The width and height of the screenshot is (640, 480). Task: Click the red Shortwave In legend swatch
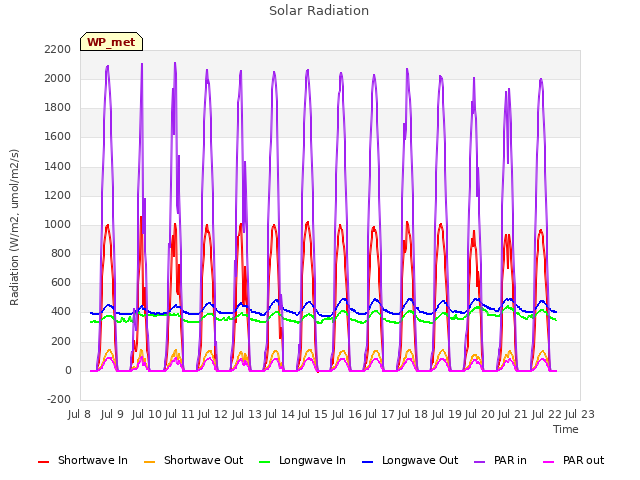[x=43, y=462]
